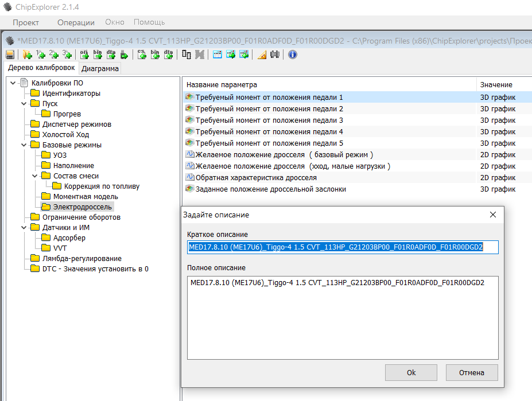532x401 pixels.
Task: Click the save project floppy disk icon
Action: 10,54
